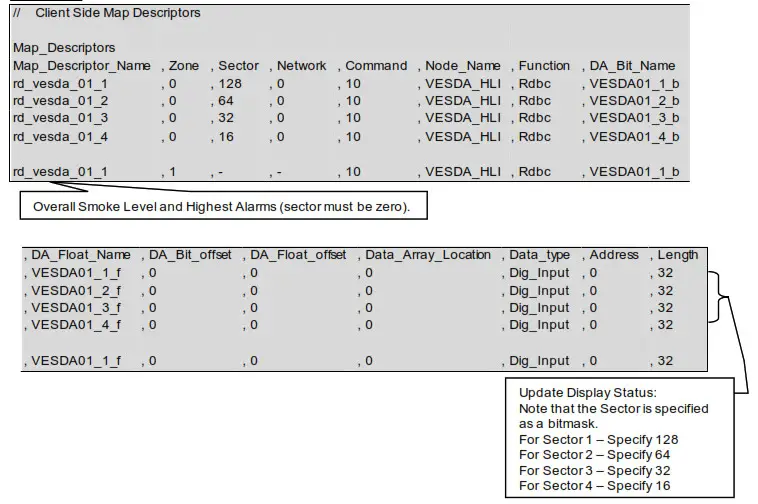Click the "VESDA01_3_b" bit array name
The image size is (758, 504).
tap(634, 118)
